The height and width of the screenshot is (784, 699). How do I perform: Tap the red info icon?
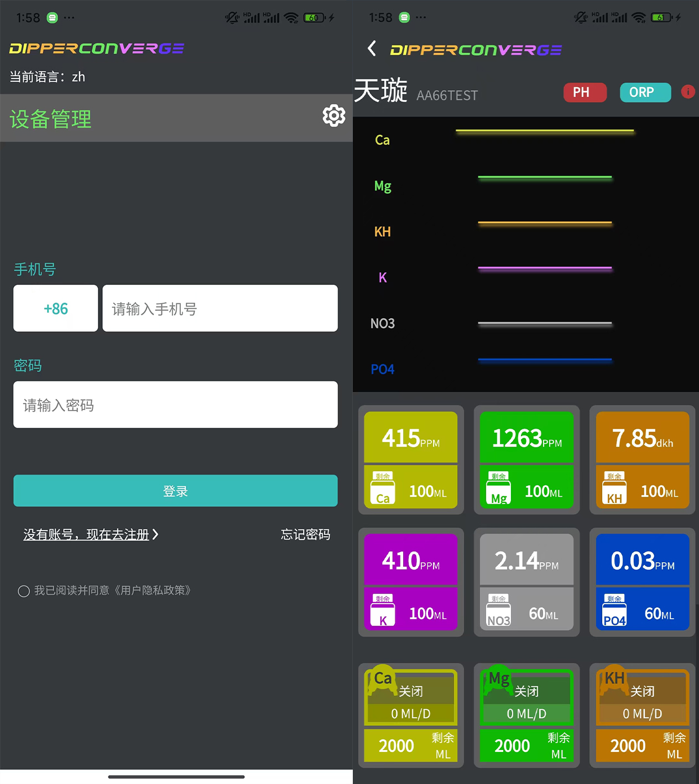pos(687,92)
